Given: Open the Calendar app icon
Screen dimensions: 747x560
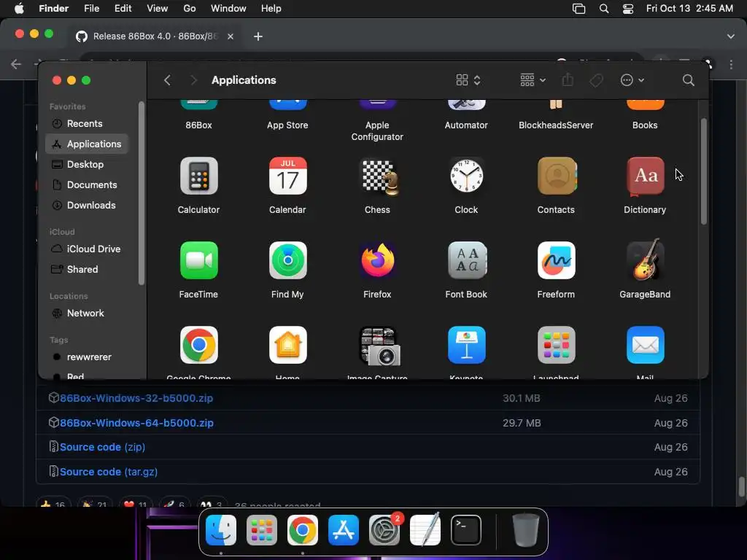Looking at the screenshot, I should (x=287, y=176).
